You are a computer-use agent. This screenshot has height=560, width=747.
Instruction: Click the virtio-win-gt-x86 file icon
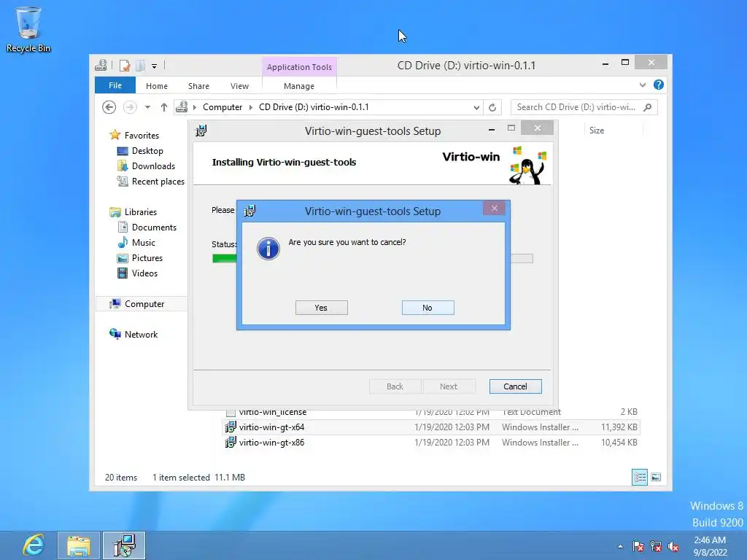pyautogui.click(x=231, y=443)
